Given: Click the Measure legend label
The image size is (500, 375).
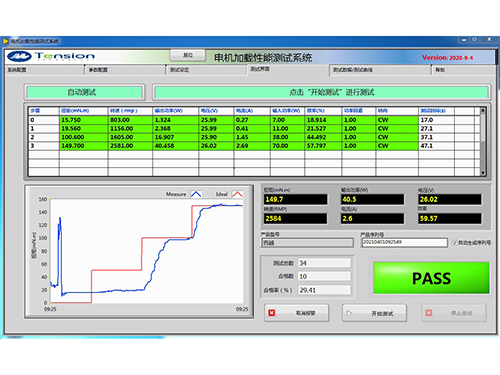Looking at the screenshot, I should pos(176,194).
